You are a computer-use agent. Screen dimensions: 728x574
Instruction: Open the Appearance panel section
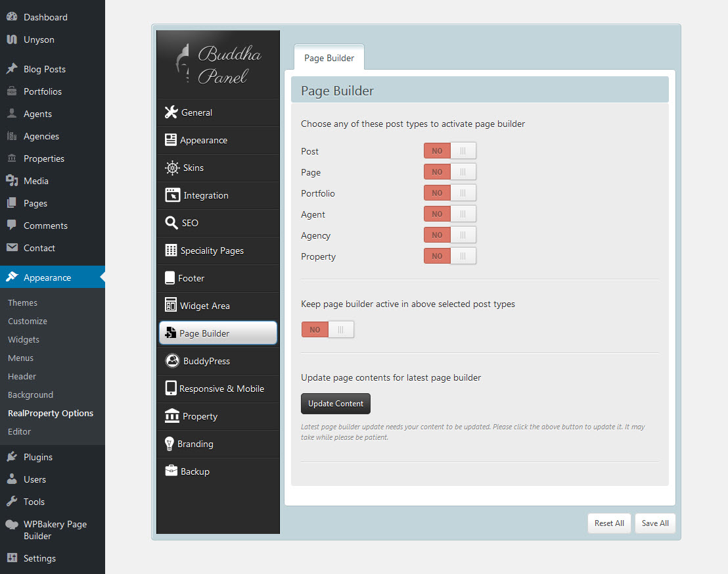point(203,140)
